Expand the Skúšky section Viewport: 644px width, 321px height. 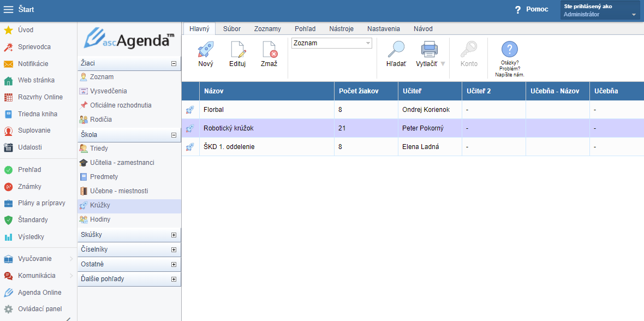[x=174, y=235]
